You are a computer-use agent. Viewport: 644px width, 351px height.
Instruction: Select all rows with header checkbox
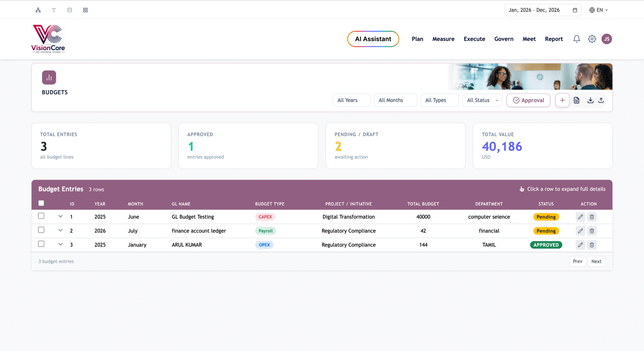pos(41,203)
